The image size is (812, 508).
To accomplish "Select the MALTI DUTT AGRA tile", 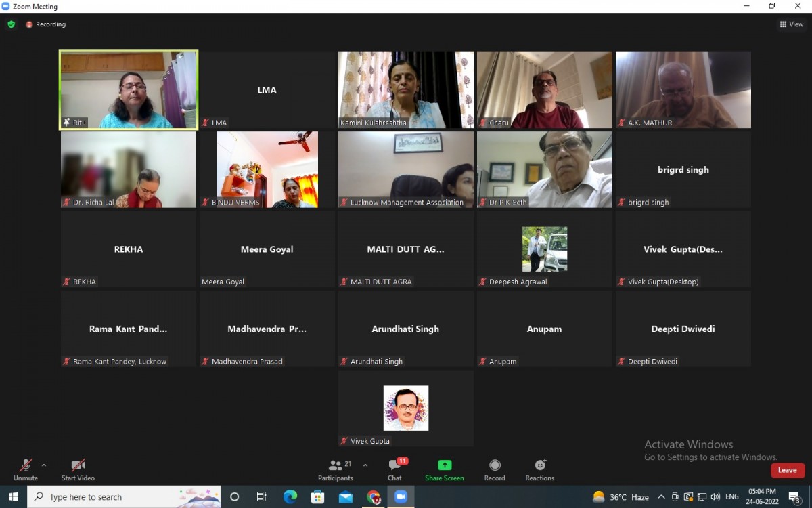I will pos(406,249).
